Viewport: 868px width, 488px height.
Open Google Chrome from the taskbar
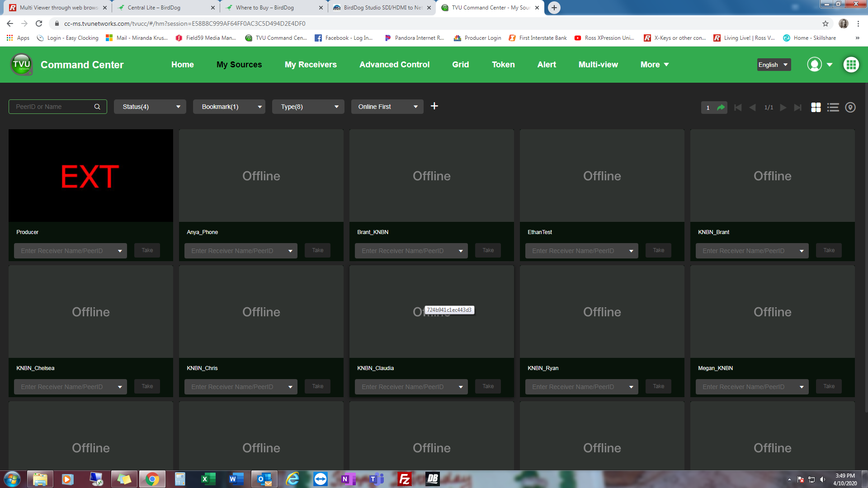[x=152, y=479]
